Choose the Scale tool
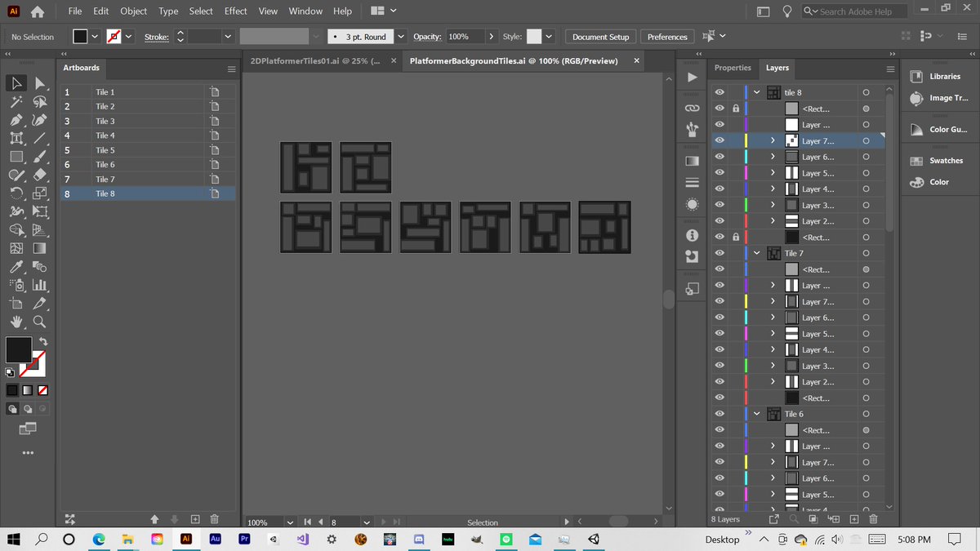Image resolution: width=980 pixels, height=551 pixels. tap(39, 193)
